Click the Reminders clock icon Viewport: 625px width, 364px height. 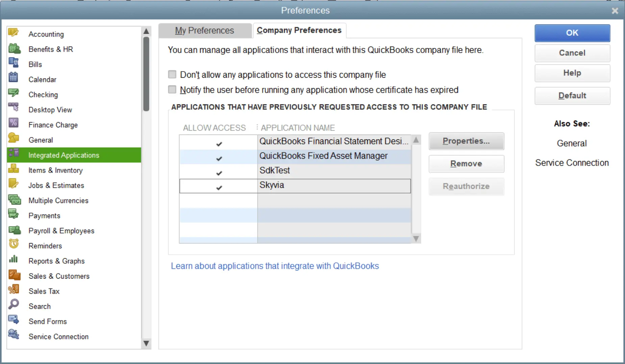point(14,243)
